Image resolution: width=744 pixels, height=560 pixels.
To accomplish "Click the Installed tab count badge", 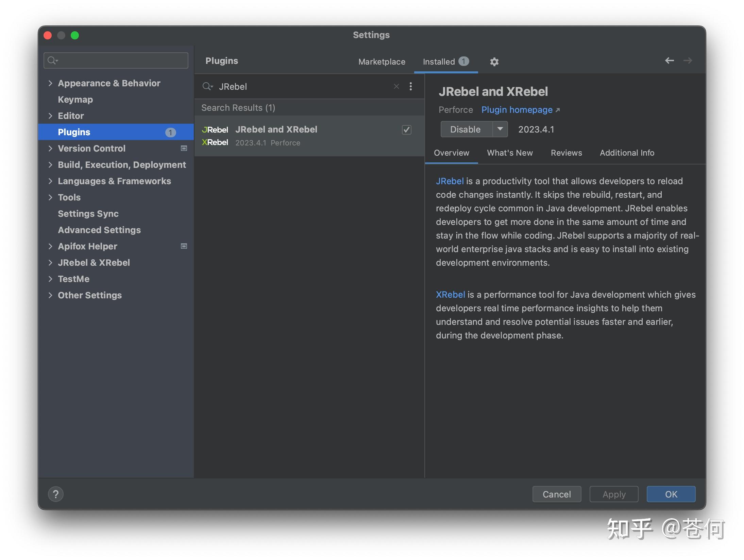I will coord(463,61).
